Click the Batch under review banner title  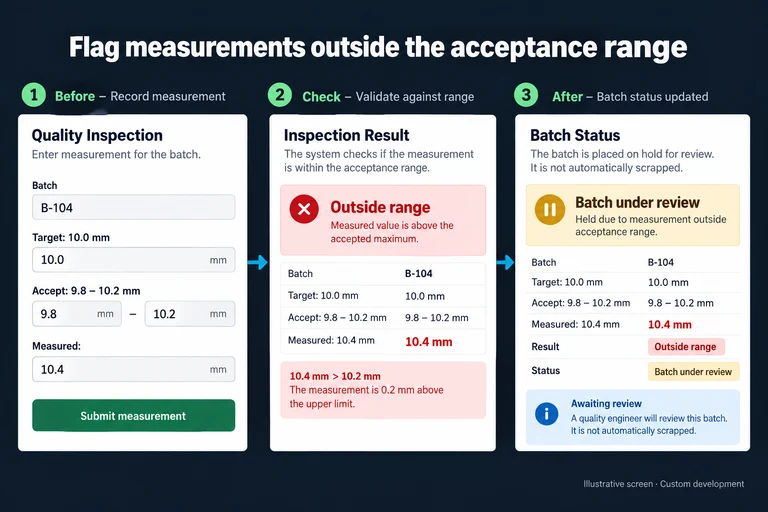pos(637,202)
